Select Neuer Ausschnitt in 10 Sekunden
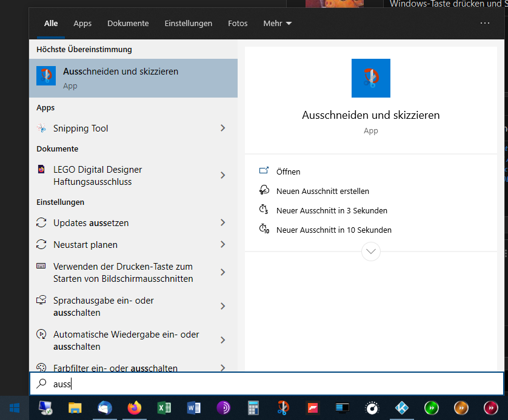The image size is (508, 420). (333, 230)
